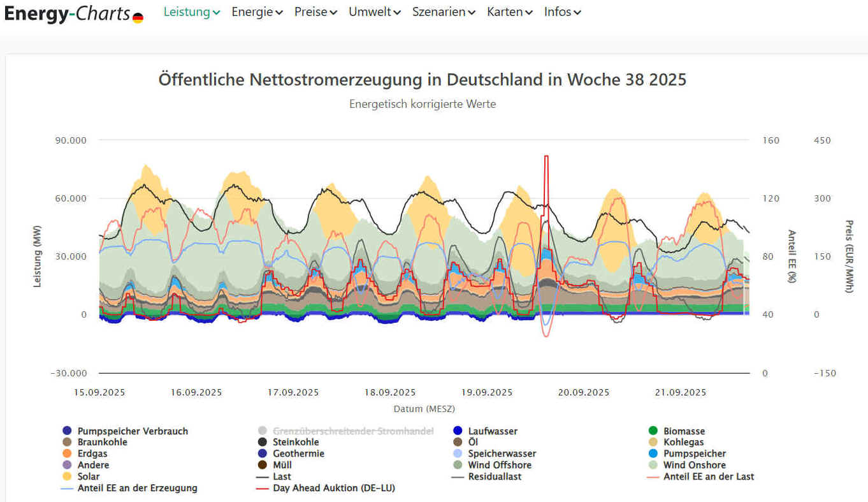
Task: Click the Laufwasser legend circle
Action: coord(458,431)
